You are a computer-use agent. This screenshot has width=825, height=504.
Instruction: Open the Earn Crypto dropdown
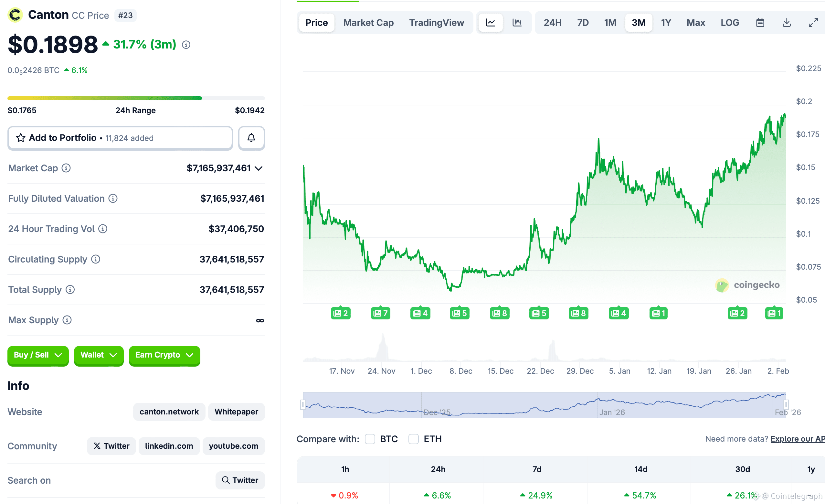pyautogui.click(x=164, y=355)
